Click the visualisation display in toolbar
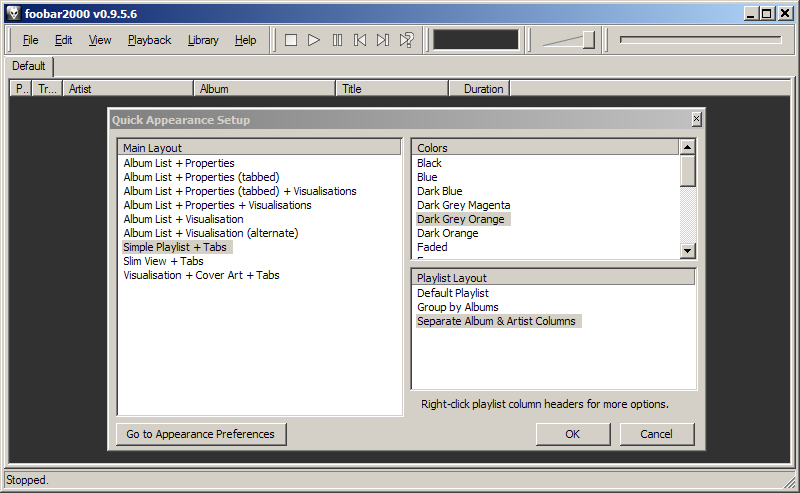 click(x=476, y=40)
